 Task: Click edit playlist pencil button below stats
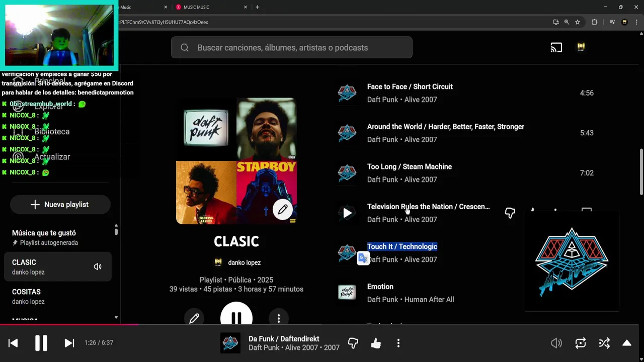194,318
